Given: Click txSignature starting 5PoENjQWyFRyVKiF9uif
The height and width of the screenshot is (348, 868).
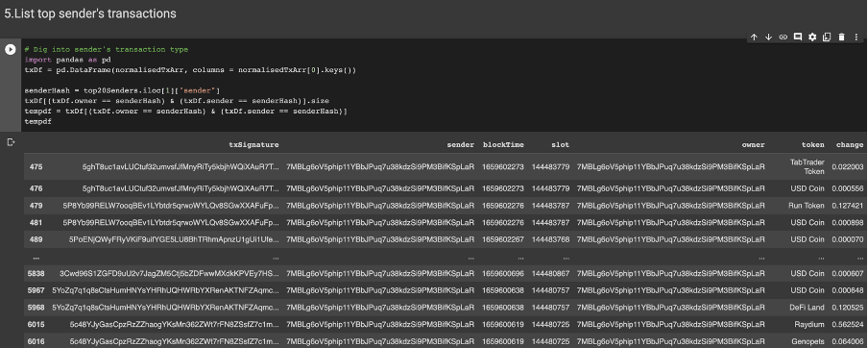Looking at the screenshot, I should (175, 239).
